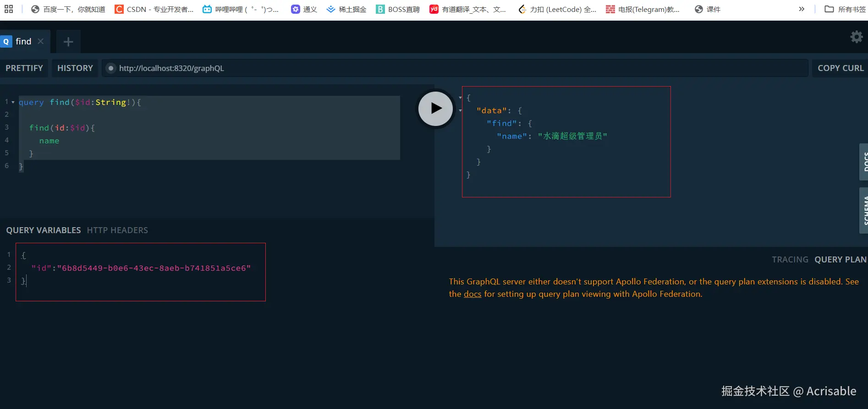Open the BOSS直聘 bookmark
The width and height of the screenshot is (868, 409).
(x=397, y=9)
